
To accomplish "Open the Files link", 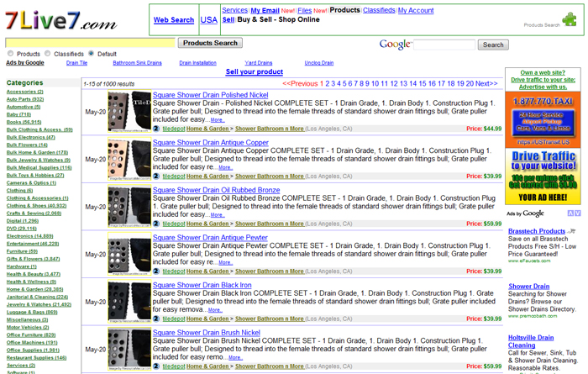I will (x=304, y=10).
